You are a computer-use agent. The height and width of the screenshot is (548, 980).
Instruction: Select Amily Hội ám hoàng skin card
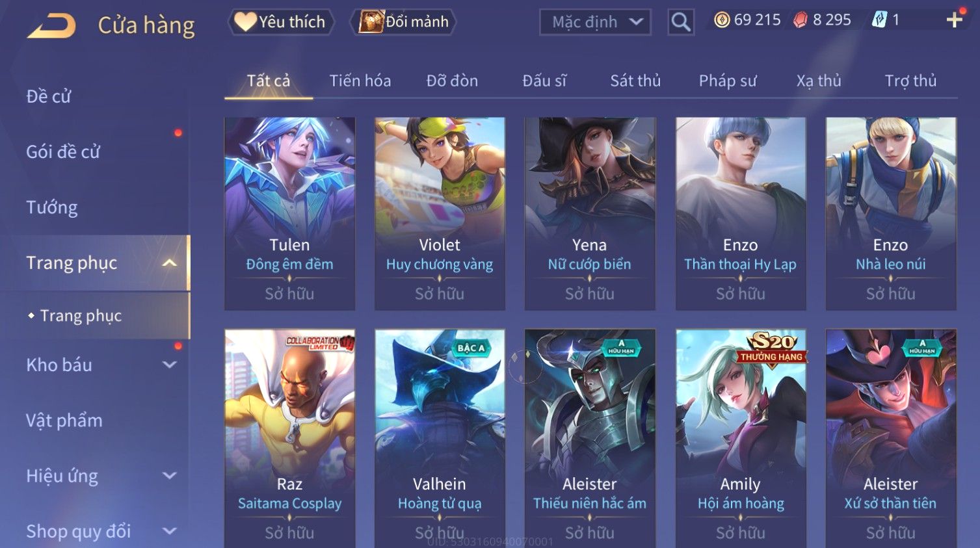point(741,438)
